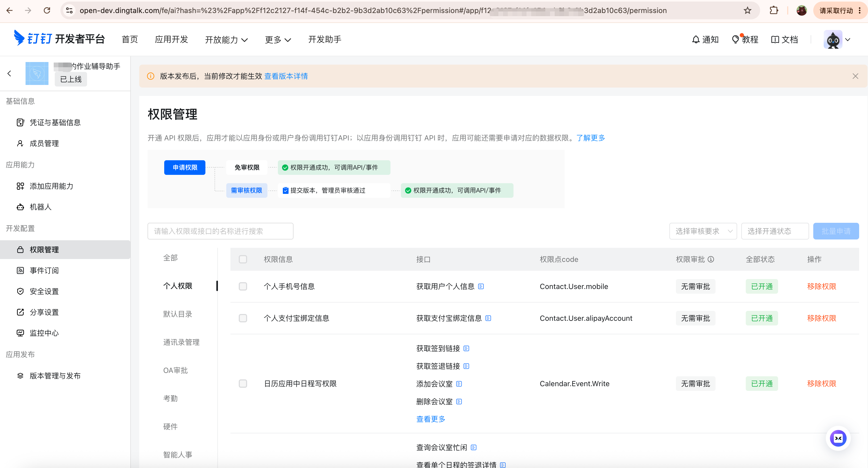Expand the 更多 menu
Screen dimensions: 868x468
pyautogui.click(x=278, y=40)
